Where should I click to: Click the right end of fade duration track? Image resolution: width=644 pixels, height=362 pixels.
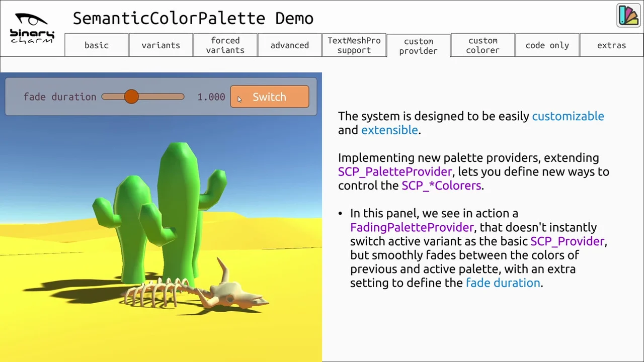coord(181,97)
